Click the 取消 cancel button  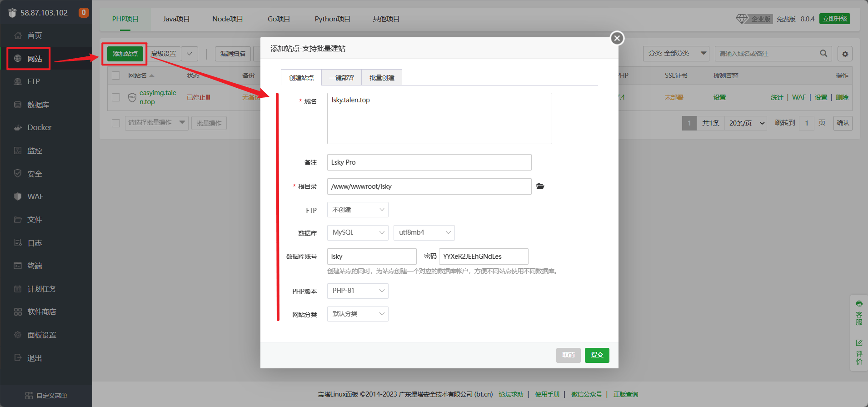pos(568,355)
